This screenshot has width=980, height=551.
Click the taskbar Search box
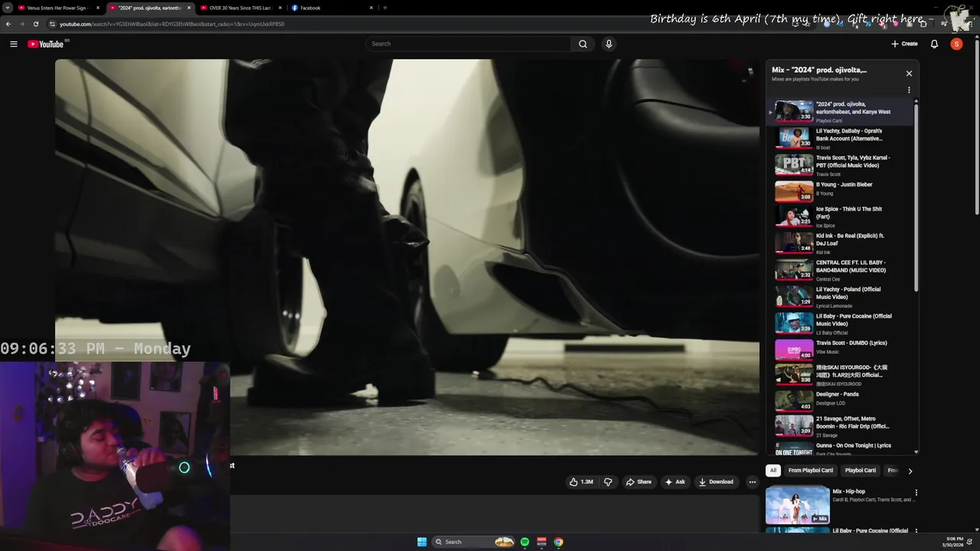(x=474, y=542)
